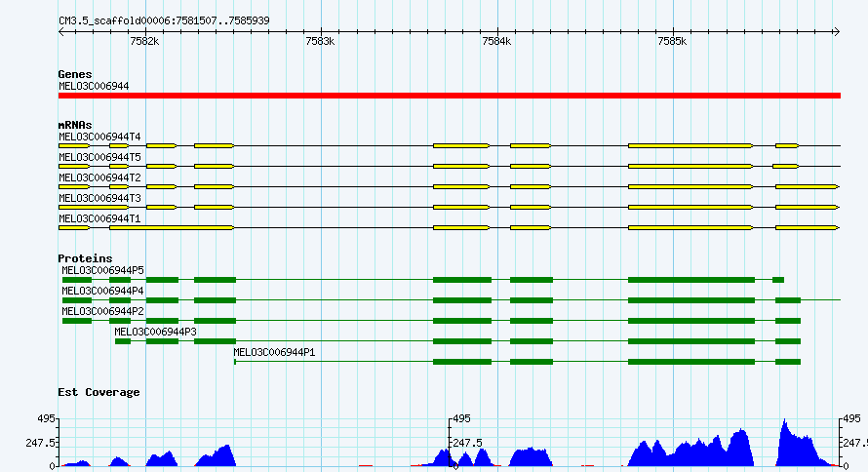868x472 pixels.
Task: Click the first green segment of MELO3C006944P3
Action: point(123,341)
